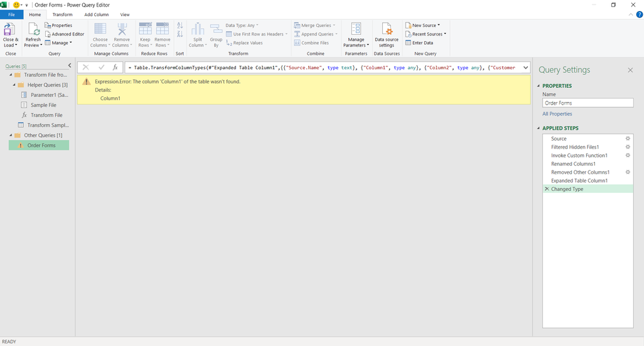This screenshot has height=346, width=644.
Task: Open the Data Type: Any dropdown
Action: tap(242, 26)
